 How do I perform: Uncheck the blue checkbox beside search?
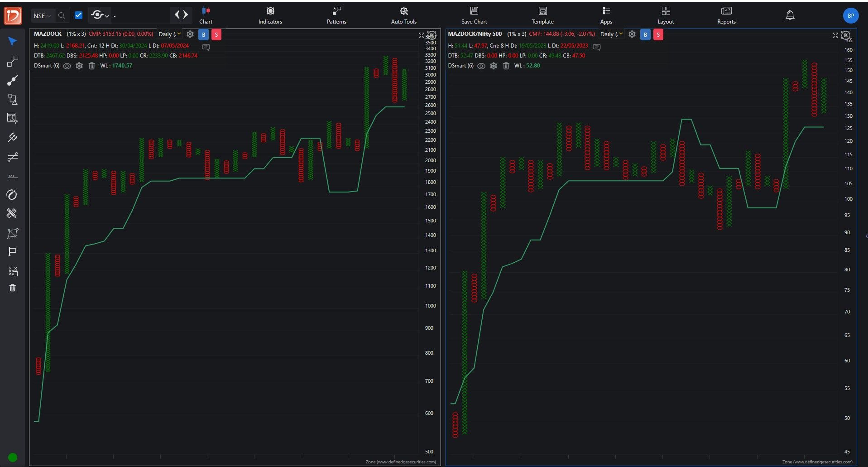(79, 15)
